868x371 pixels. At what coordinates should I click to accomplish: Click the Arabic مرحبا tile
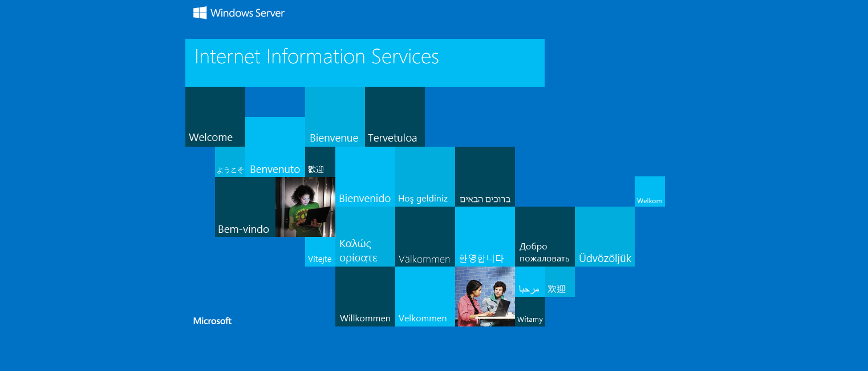[530, 282]
